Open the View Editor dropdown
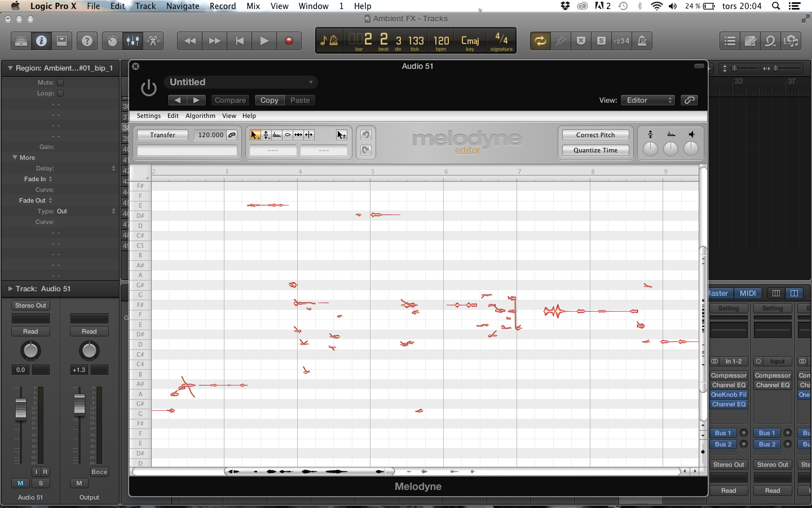This screenshot has height=508, width=812. (647, 100)
